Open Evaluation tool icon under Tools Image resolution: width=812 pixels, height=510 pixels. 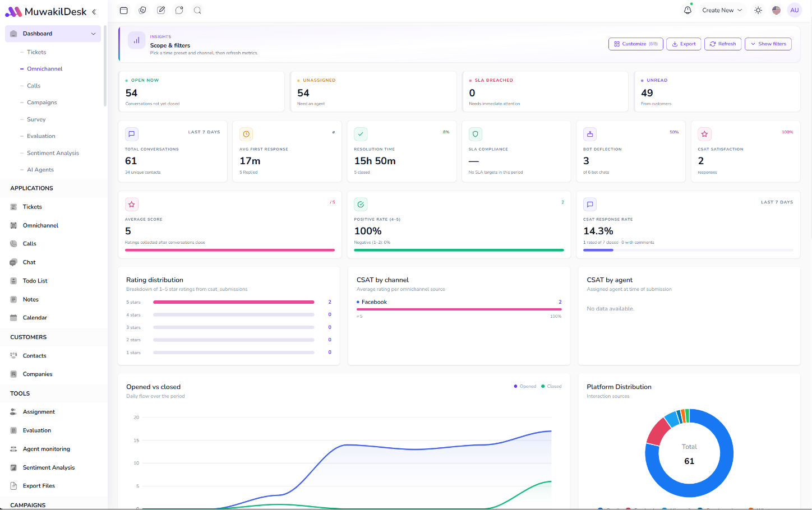point(13,430)
